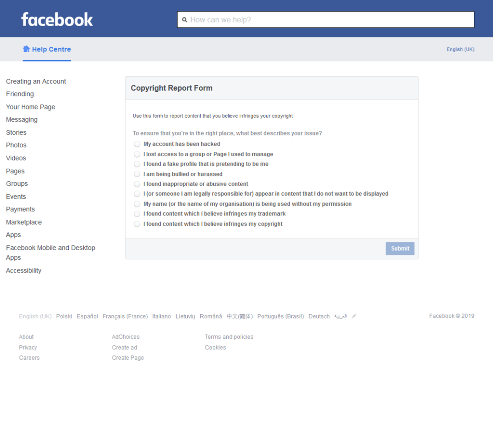Screen dimensions: 493x448
Task: Click the 'How can we help?' search field
Action: [326, 19]
